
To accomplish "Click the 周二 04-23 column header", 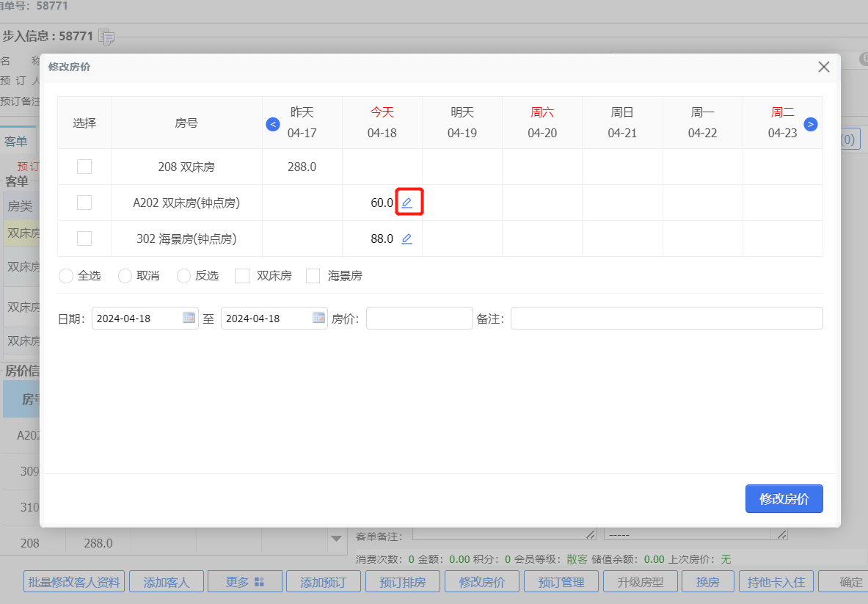I will [783, 123].
